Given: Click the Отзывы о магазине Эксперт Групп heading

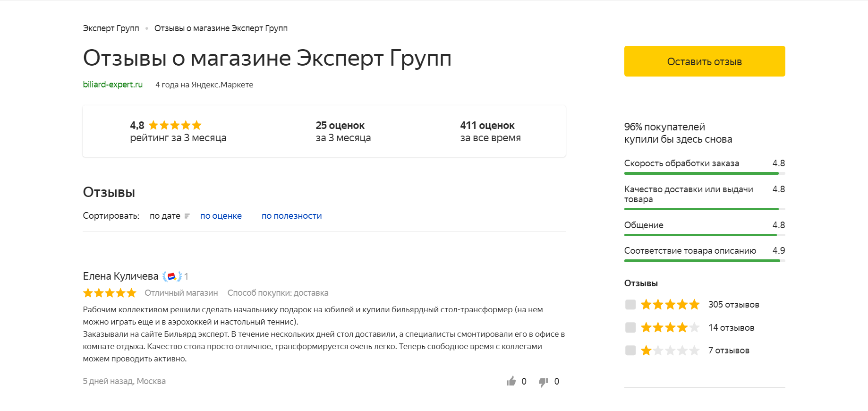Looking at the screenshot, I should tap(267, 58).
